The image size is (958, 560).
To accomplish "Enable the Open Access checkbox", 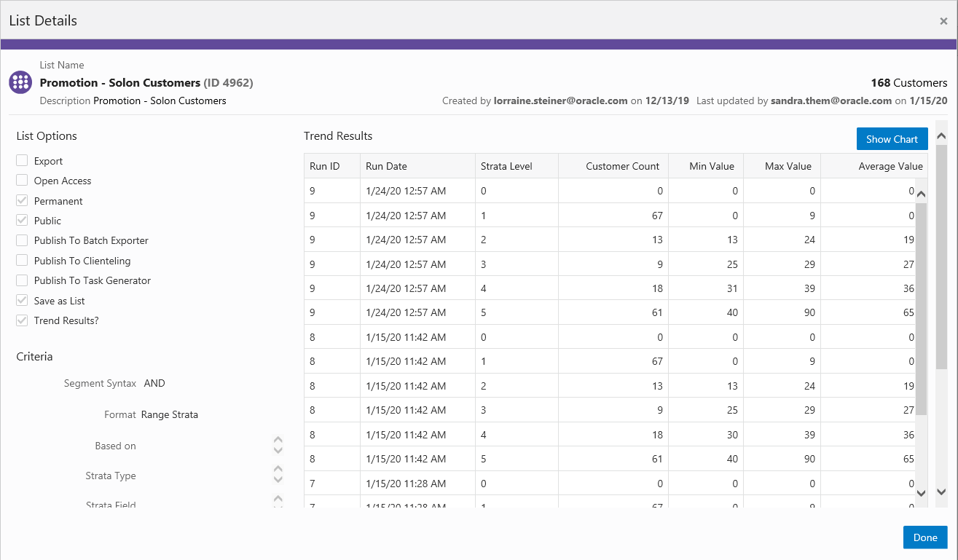I will pyautogui.click(x=22, y=181).
